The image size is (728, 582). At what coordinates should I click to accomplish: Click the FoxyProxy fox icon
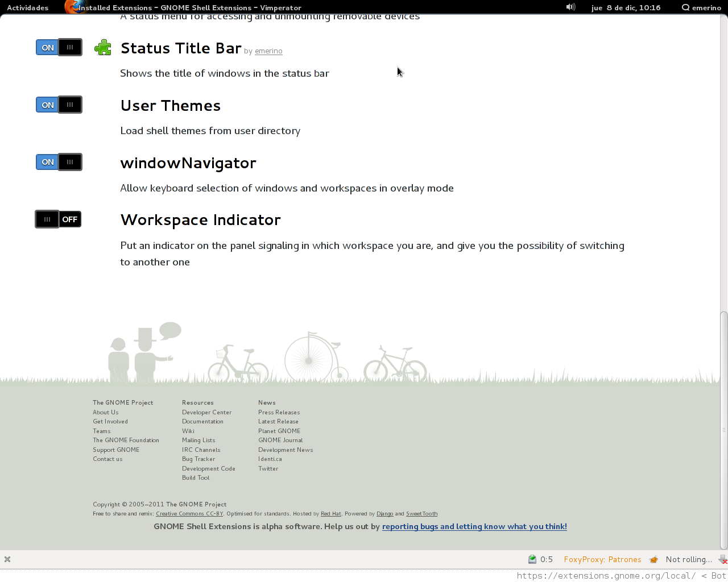[653, 559]
